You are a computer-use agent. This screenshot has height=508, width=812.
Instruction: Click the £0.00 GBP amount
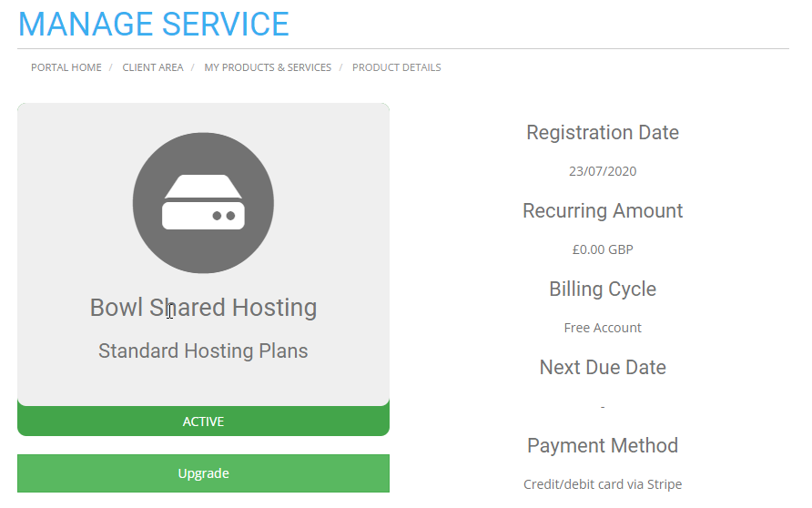click(603, 249)
